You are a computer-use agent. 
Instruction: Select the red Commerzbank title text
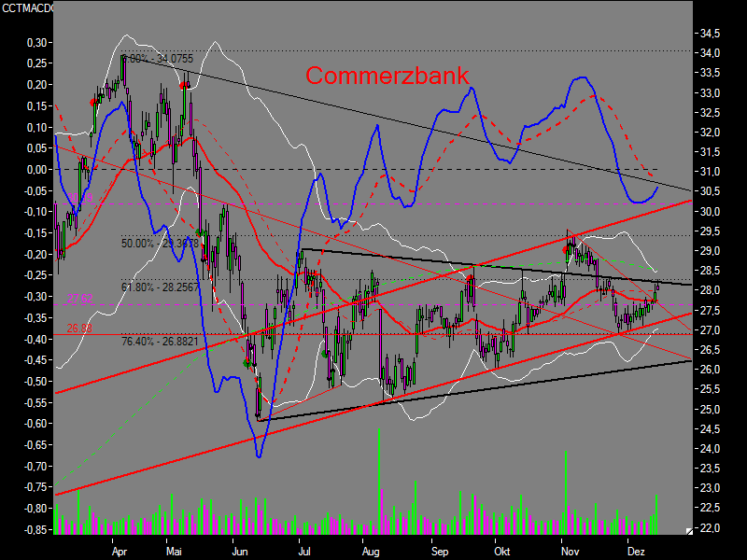pos(388,76)
